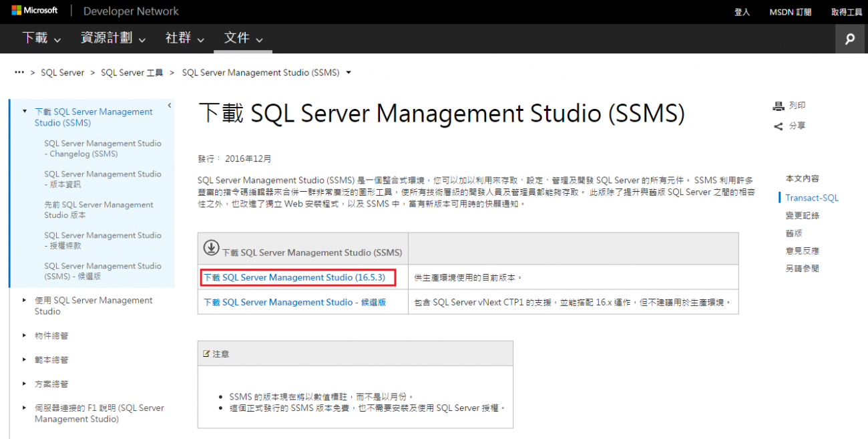
Task: Click the share icon beside 分享
Action: tap(778, 126)
